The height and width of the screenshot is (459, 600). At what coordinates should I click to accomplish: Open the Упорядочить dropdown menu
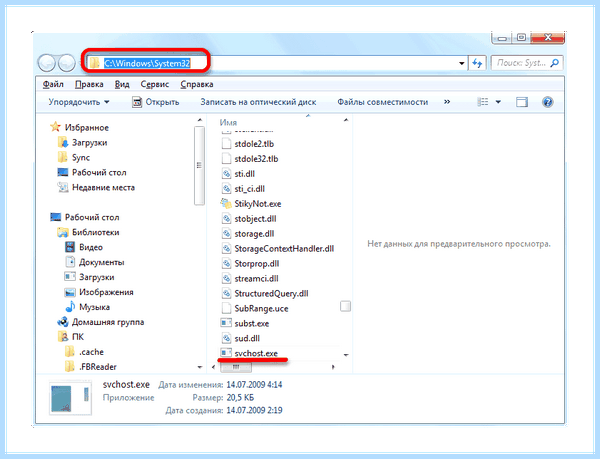point(79,102)
